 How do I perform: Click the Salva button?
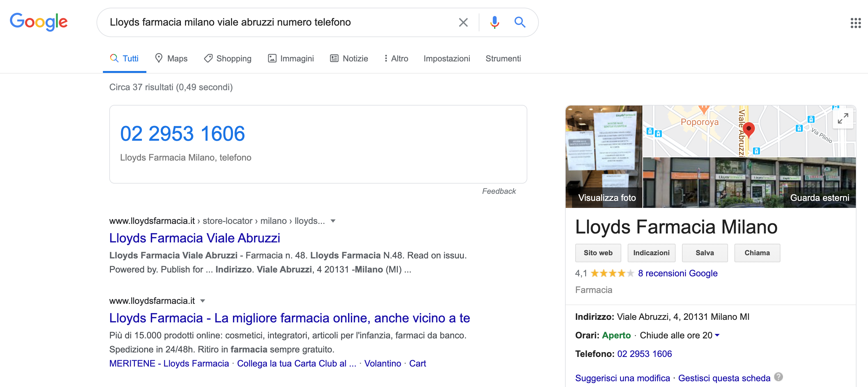(x=705, y=253)
